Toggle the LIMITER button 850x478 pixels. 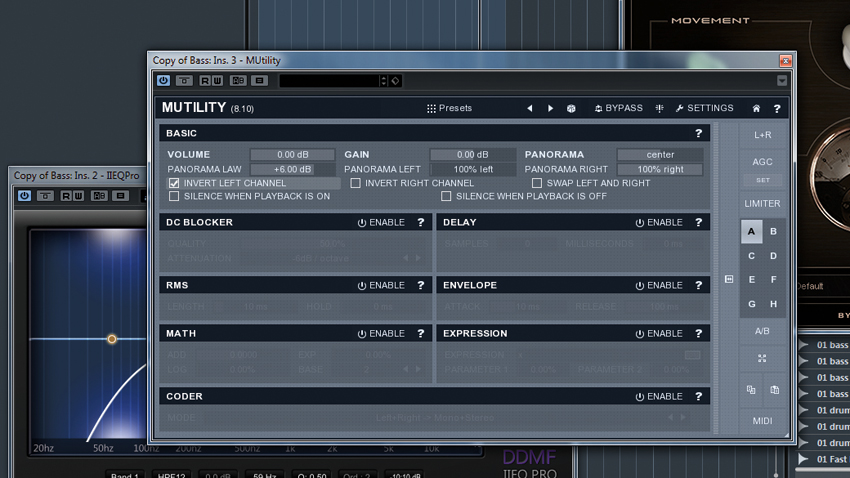click(x=762, y=204)
